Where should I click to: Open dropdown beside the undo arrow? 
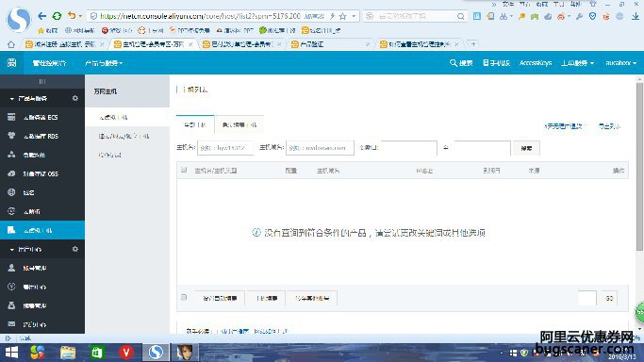(x=80, y=16)
